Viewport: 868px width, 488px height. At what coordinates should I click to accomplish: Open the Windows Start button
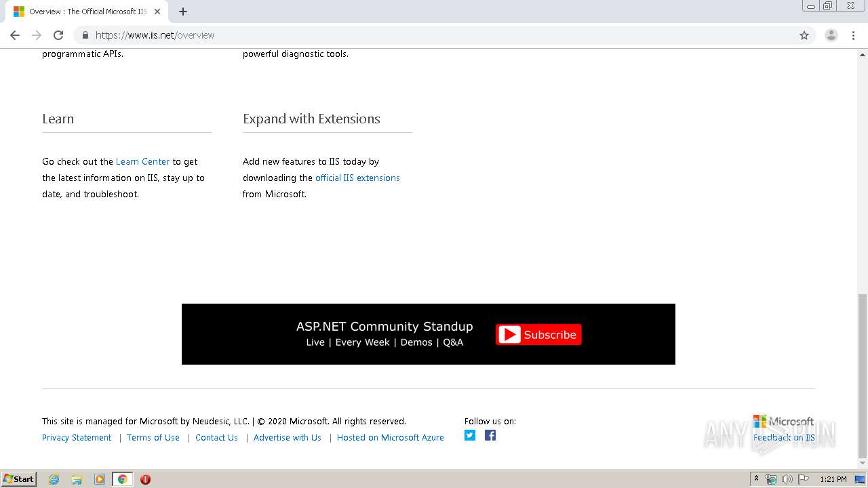click(18, 479)
